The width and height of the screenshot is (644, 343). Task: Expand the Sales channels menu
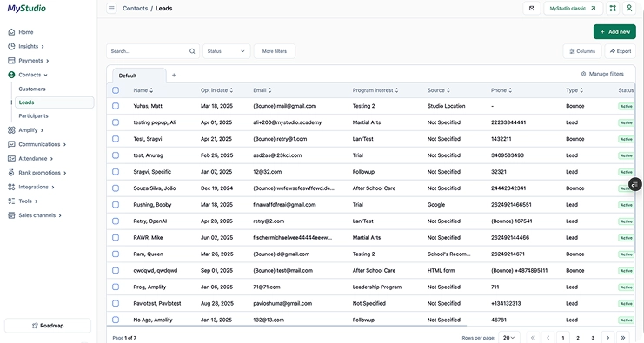click(x=60, y=215)
